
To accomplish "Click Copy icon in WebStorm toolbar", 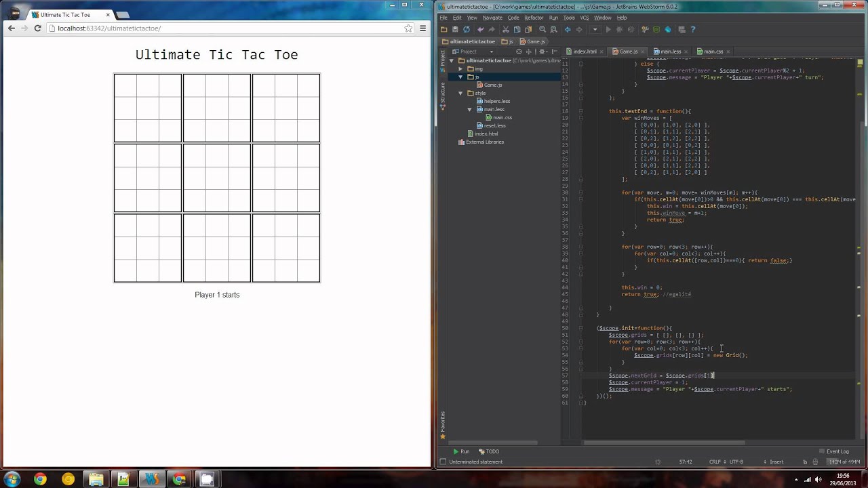I will click(517, 29).
